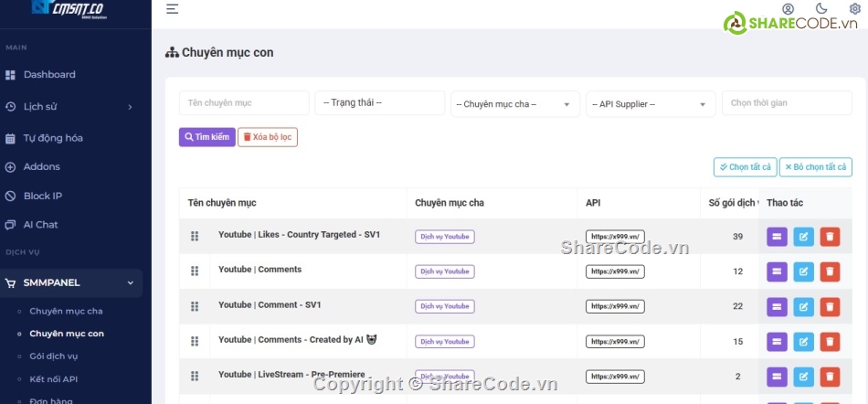Click the Youtube | Comment - SV1 name
Image resolution: width=868 pixels, height=404 pixels.
[x=270, y=305]
